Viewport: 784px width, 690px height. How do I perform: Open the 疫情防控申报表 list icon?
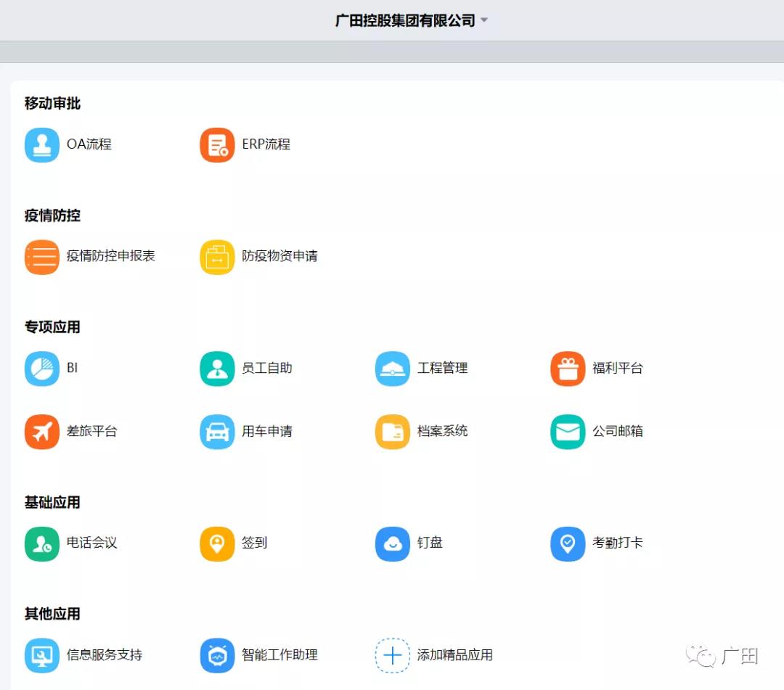[x=42, y=257]
